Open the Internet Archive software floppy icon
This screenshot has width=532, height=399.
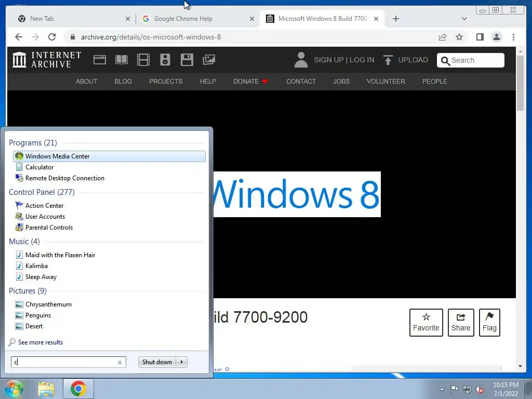click(187, 60)
